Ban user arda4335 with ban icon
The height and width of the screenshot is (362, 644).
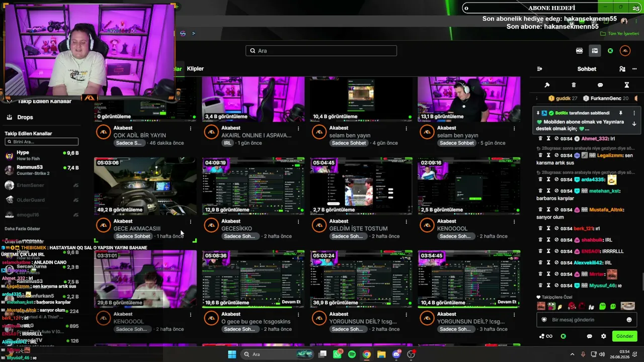coord(556,179)
